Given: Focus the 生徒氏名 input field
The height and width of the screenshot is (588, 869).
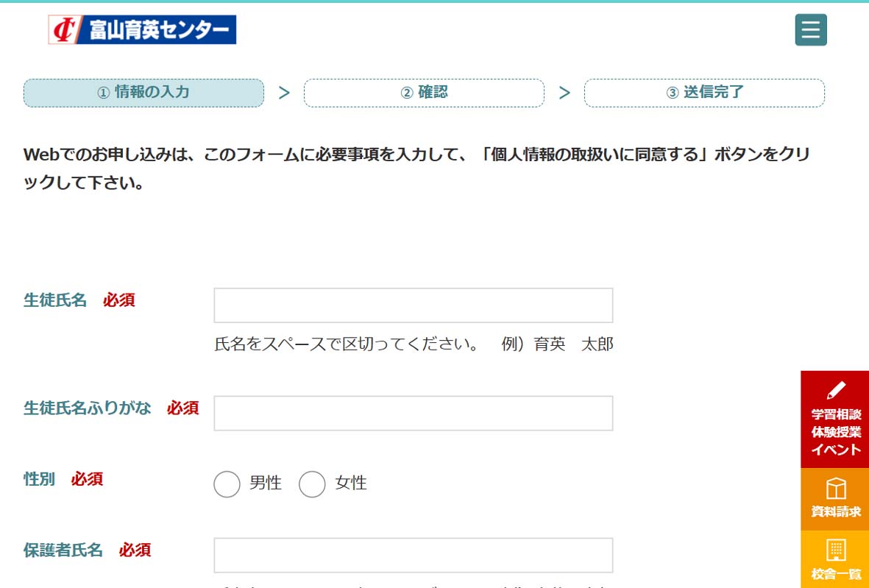Looking at the screenshot, I should pos(413,305).
